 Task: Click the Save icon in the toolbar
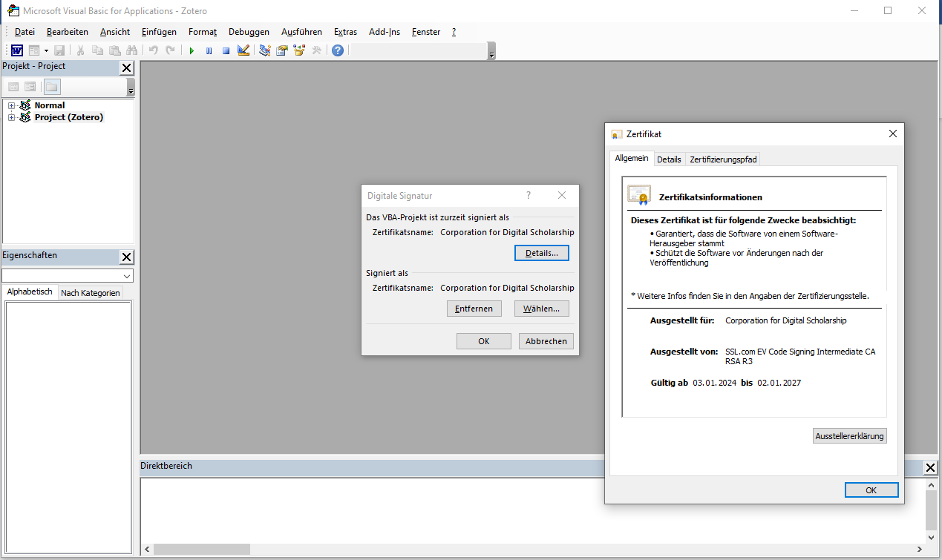[x=59, y=50]
